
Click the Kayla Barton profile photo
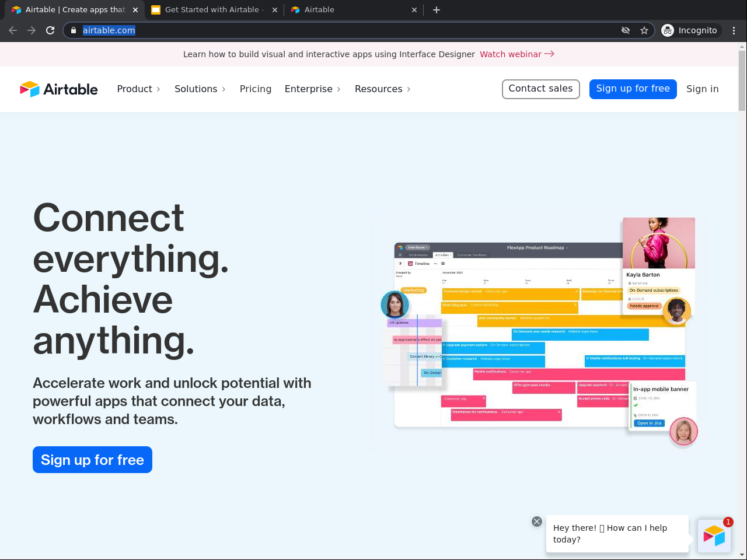[659, 243]
